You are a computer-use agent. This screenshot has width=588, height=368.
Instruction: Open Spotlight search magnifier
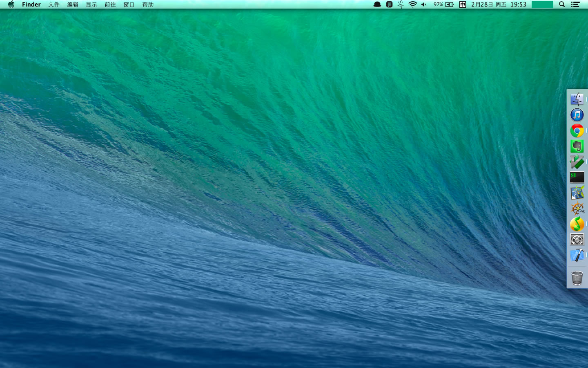point(562,4)
